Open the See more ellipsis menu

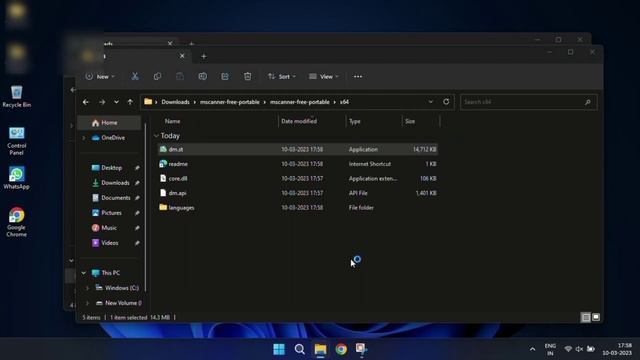coord(358,76)
